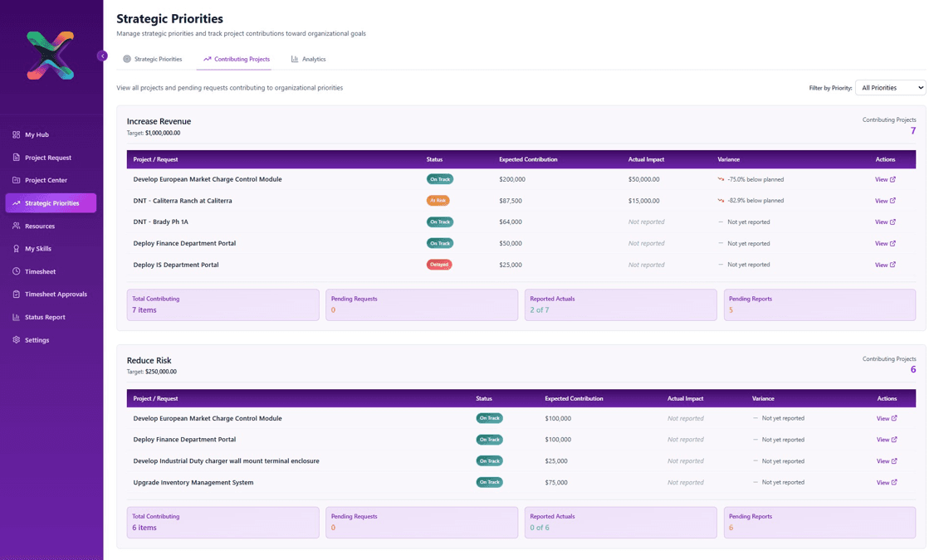Click the At Risk badge on DNT Caliterra
Viewport: 939px width, 560px height.
(x=439, y=200)
